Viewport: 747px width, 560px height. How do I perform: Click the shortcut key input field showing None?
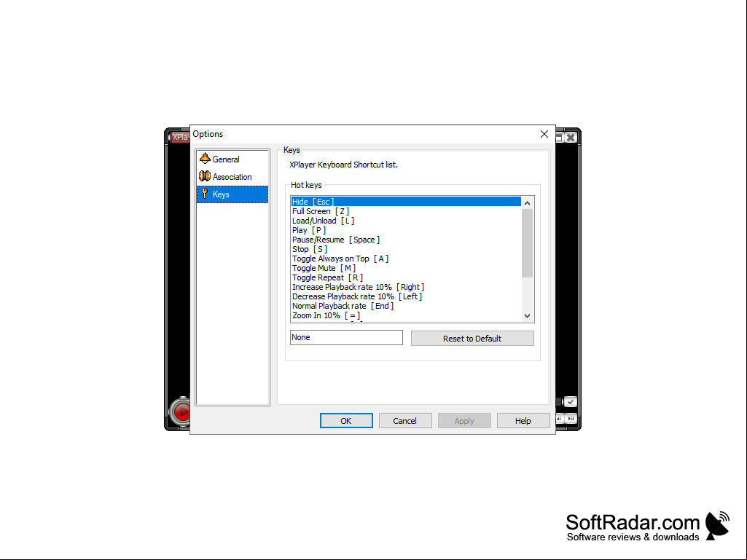pyautogui.click(x=346, y=338)
